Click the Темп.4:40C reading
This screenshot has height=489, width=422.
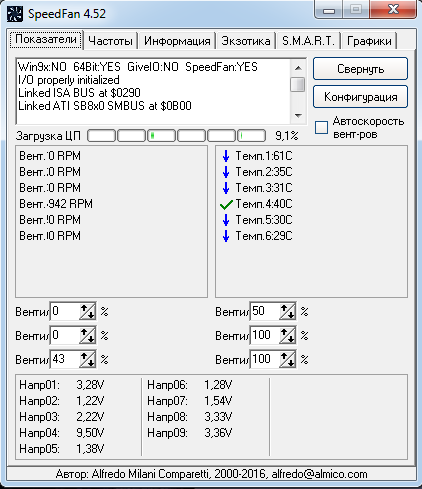[x=264, y=204]
